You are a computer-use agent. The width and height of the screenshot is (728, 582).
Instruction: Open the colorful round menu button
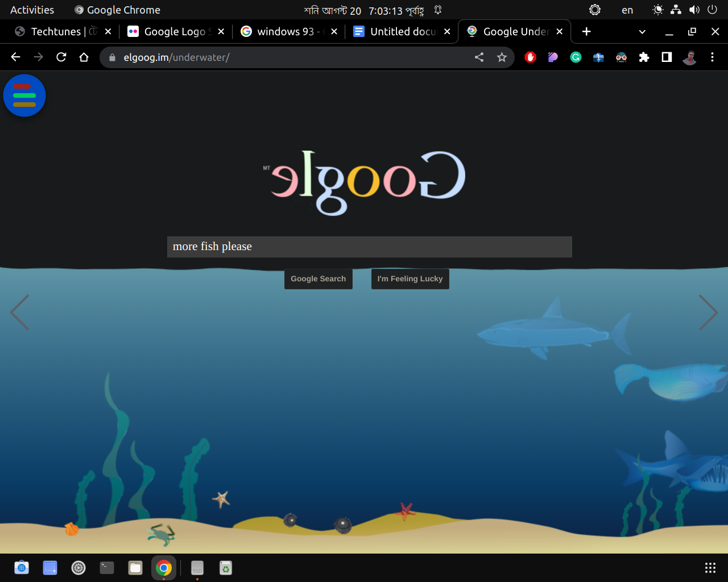pyautogui.click(x=24, y=95)
